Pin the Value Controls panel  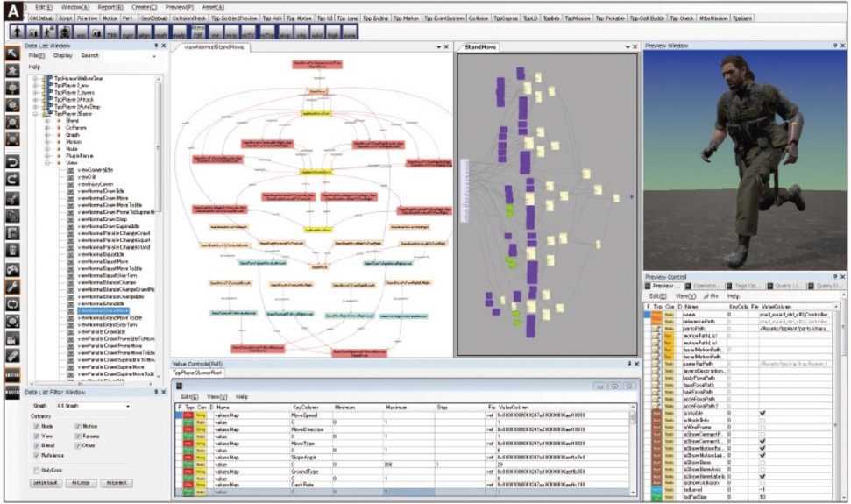(629, 364)
